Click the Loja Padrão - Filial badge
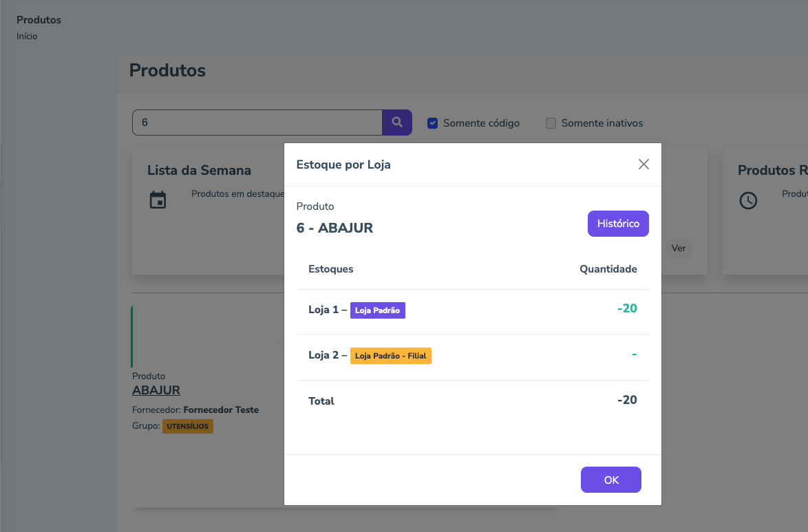Image resolution: width=808 pixels, height=532 pixels. [x=390, y=356]
